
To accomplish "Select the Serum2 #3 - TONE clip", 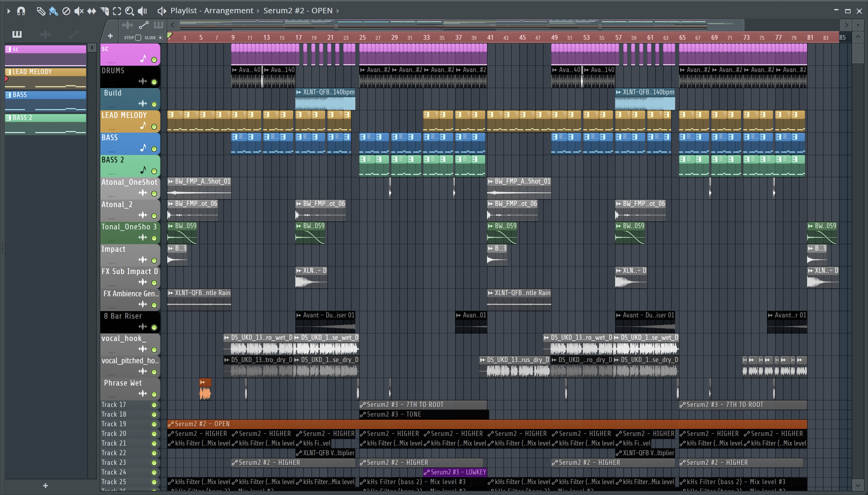I will [424, 415].
